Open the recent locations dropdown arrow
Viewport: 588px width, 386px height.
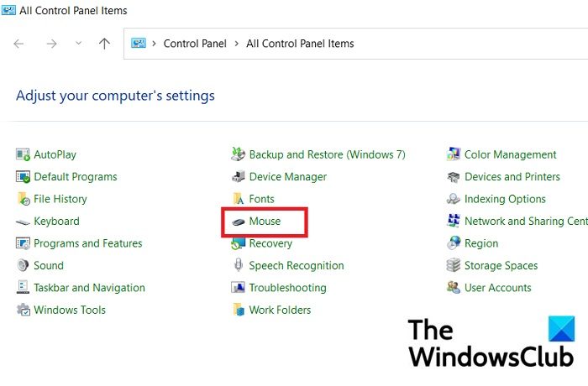click(78, 44)
